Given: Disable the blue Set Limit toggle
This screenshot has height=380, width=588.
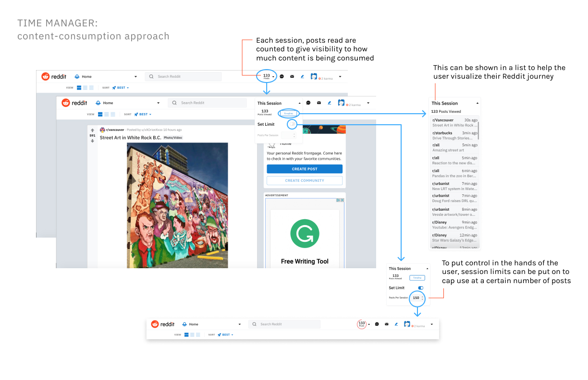Looking at the screenshot, I should [x=421, y=288].
